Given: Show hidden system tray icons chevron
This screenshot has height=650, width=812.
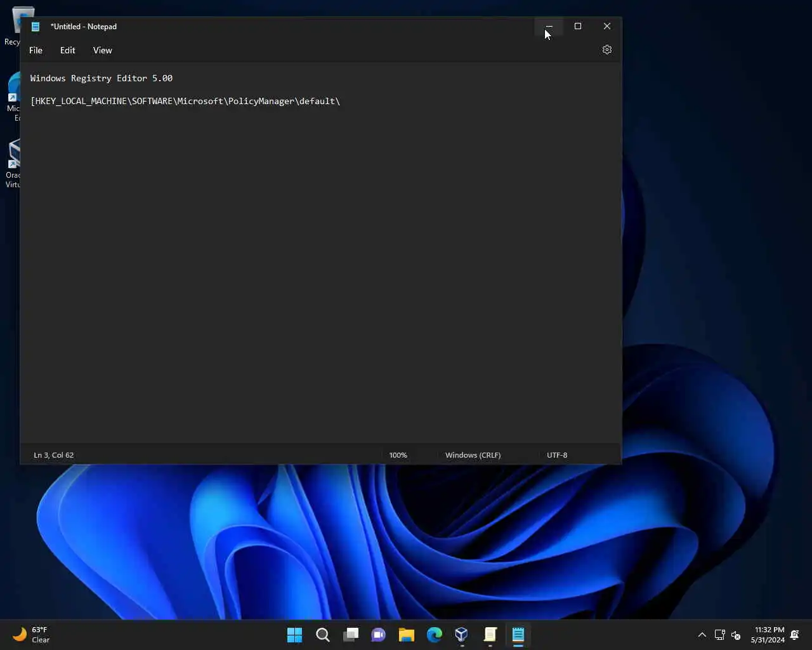Looking at the screenshot, I should point(702,635).
